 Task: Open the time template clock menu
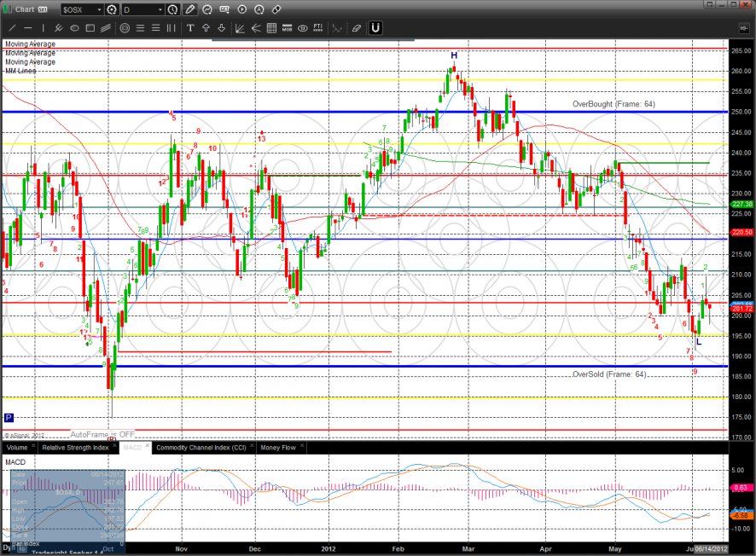pos(173,9)
